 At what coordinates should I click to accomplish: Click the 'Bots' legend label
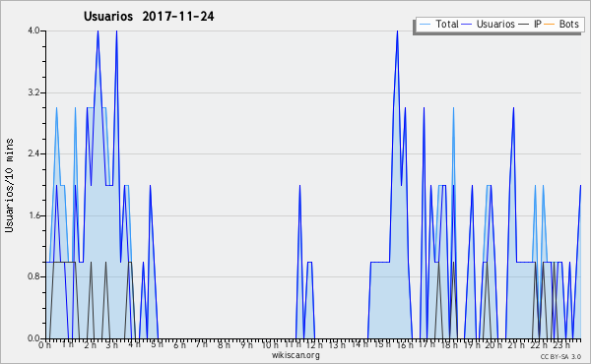coord(568,24)
